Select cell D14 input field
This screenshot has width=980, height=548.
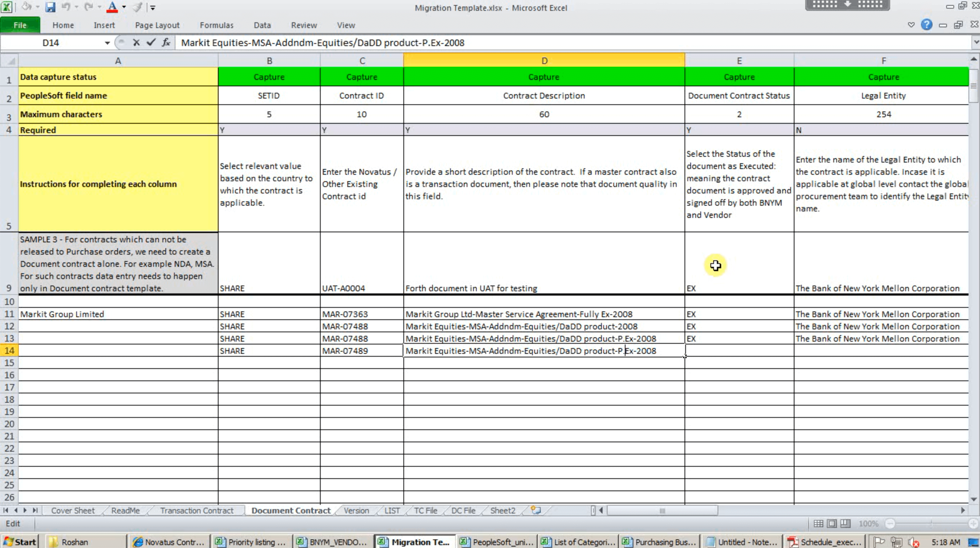tap(544, 351)
